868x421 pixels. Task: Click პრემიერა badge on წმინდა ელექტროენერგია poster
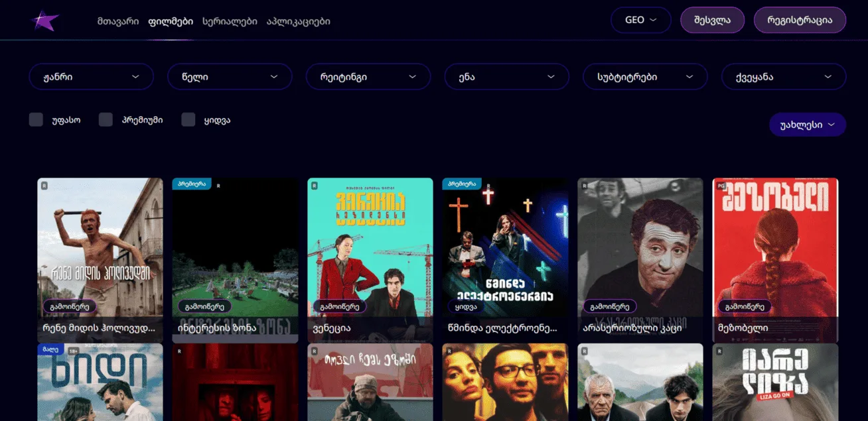pyautogui.click(x=462, y=184)
